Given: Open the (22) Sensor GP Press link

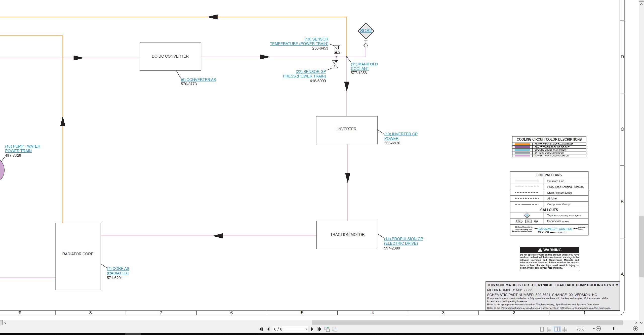Looking at the screenshot, I should 304,74.
